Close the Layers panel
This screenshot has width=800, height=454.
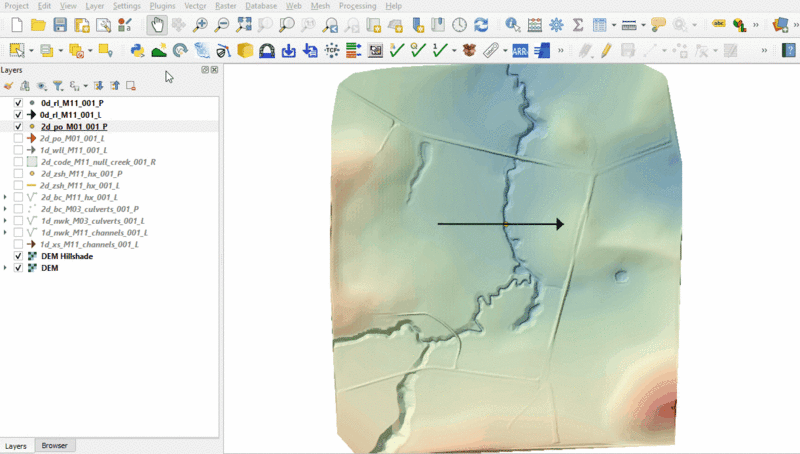pyautogui.click(x=214, y=70)
